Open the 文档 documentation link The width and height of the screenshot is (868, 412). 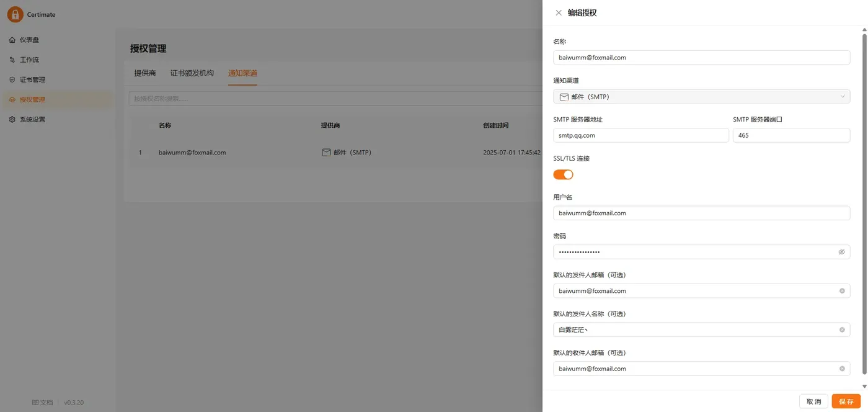pos(42,403)
